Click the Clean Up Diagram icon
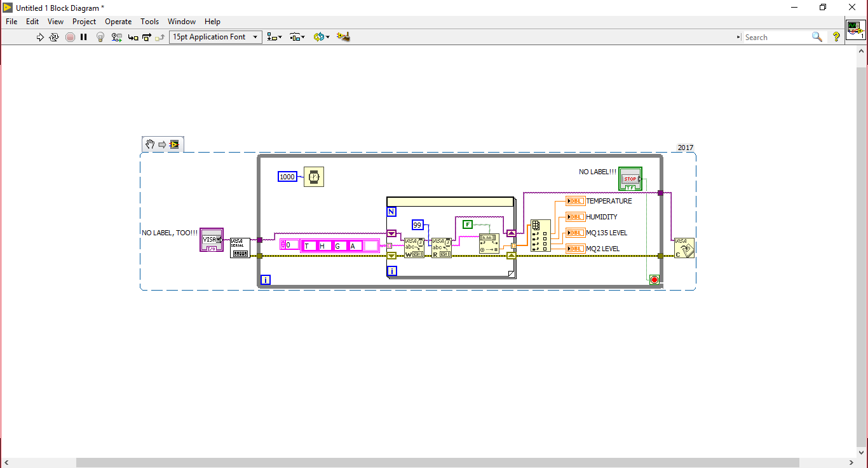 tap(343, 37)
